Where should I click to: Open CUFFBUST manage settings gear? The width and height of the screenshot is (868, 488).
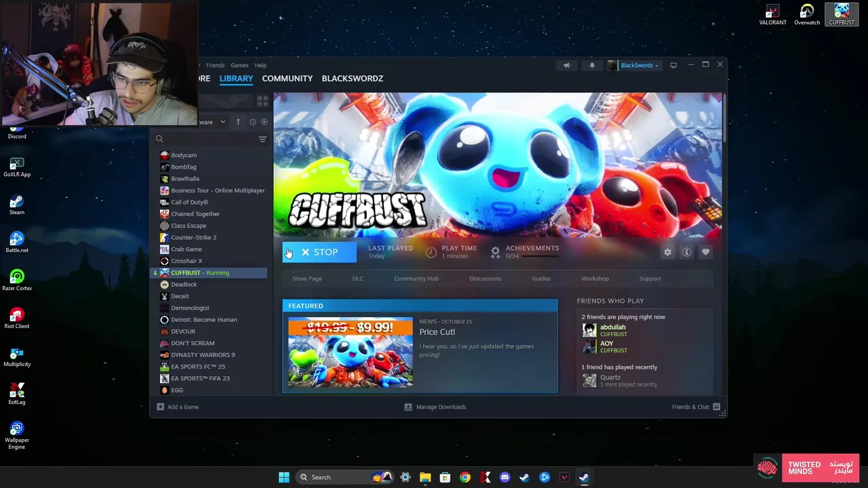[x=668, y=252]
